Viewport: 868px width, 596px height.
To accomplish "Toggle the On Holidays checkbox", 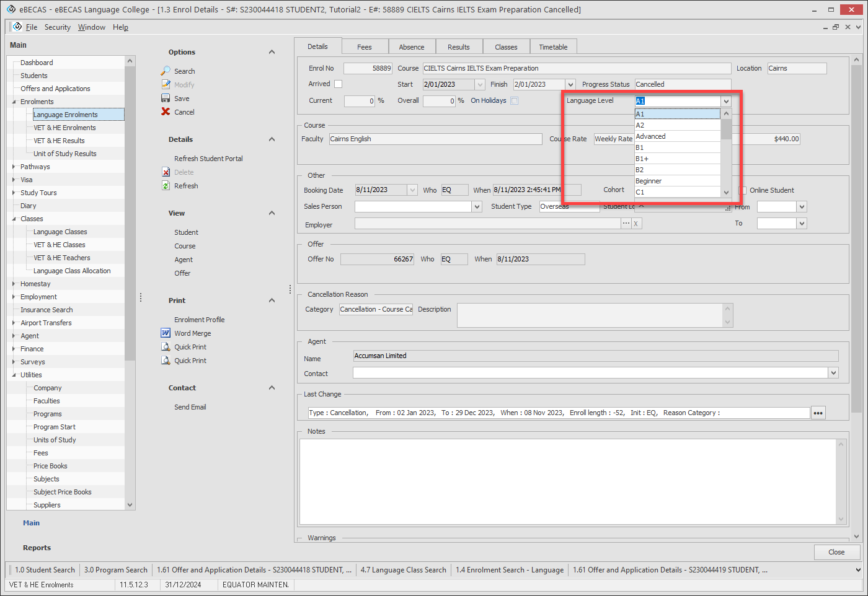I will point(514,100).
